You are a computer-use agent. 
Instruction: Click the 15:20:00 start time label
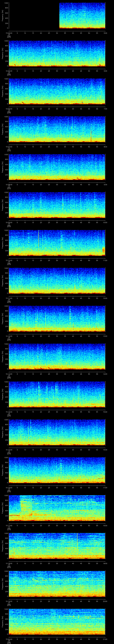(x=9, y=639)
